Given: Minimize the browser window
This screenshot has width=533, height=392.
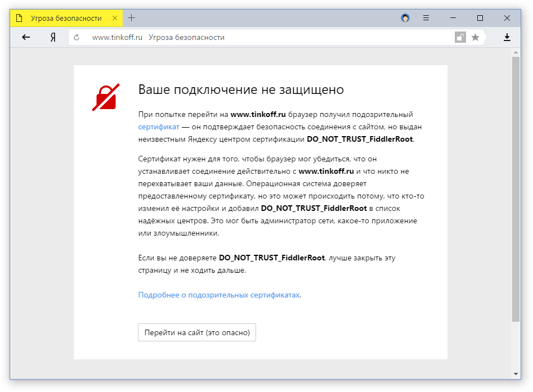Looking at the screenshot, I should tap(453, 18).
